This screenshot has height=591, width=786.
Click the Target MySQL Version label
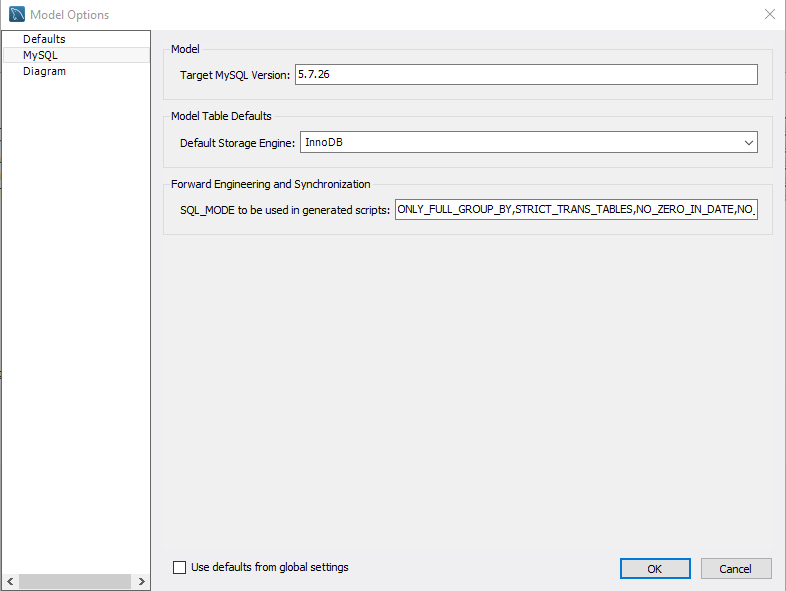click(235, 75)
